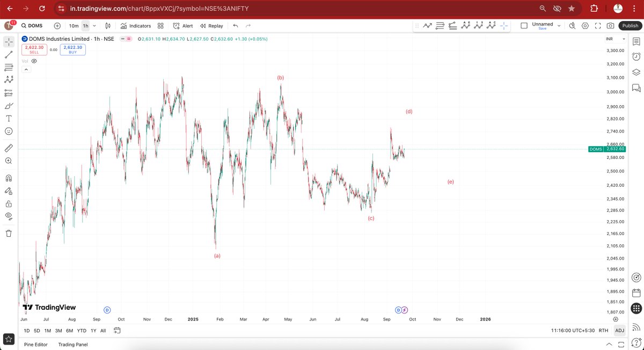Viewport: 644px width, 350px height.
Task: Toggle ADJ adjusted data button
Action: [x=619, y=331]
